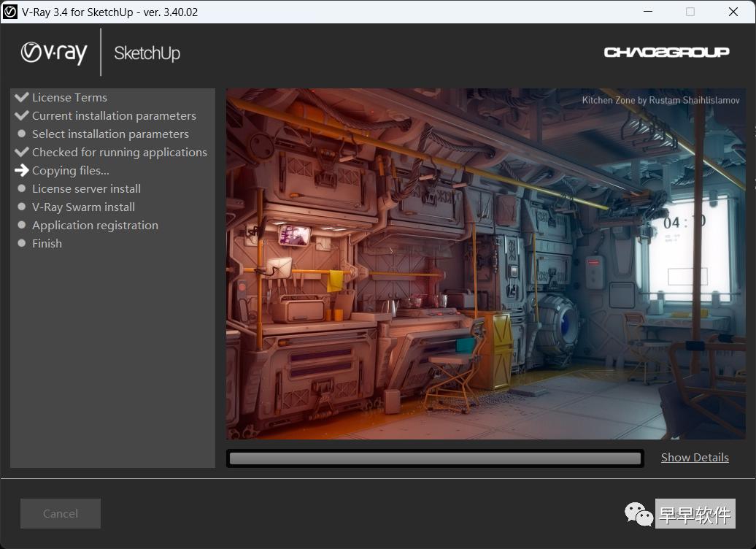
Task: Click the checkmark beside Current installation parameters
Action: point(22,115)
